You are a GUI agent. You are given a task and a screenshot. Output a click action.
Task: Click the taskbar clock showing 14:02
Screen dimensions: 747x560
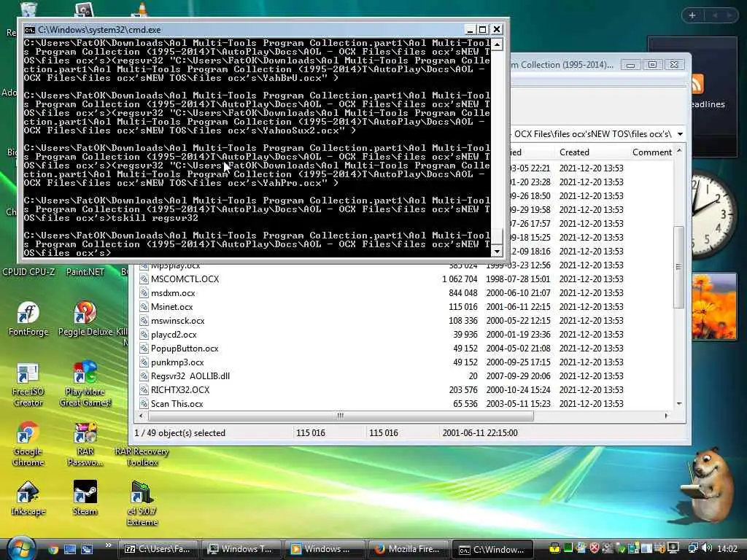727,549
